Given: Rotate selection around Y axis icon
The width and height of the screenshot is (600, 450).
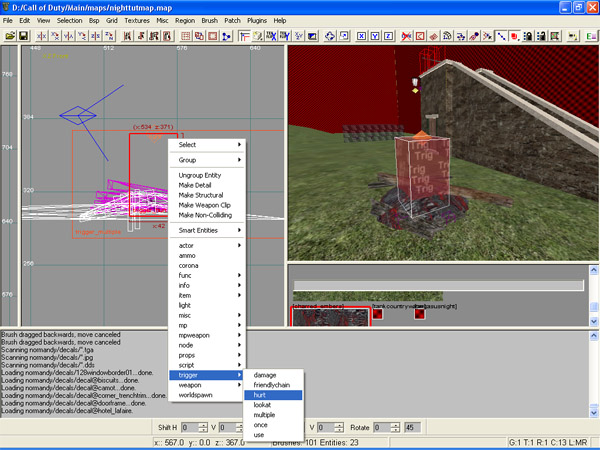Looking at the screenshot, I should pyautogui.click(x=82, y=36).
